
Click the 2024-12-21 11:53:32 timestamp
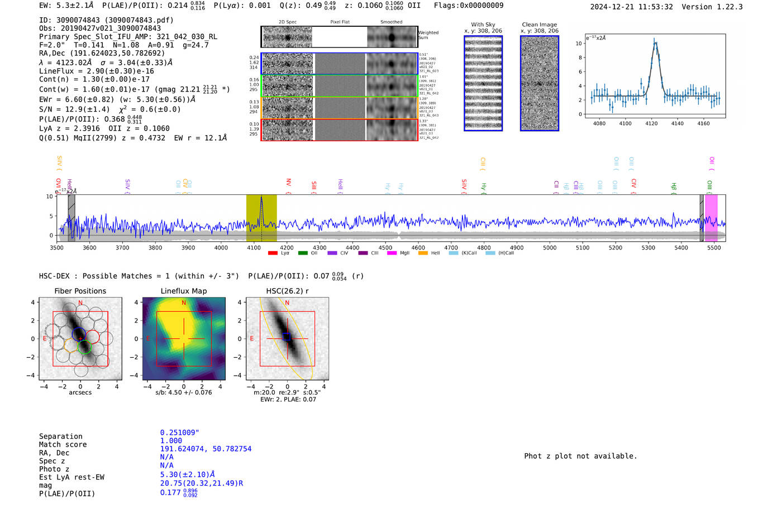click(631, 7)
